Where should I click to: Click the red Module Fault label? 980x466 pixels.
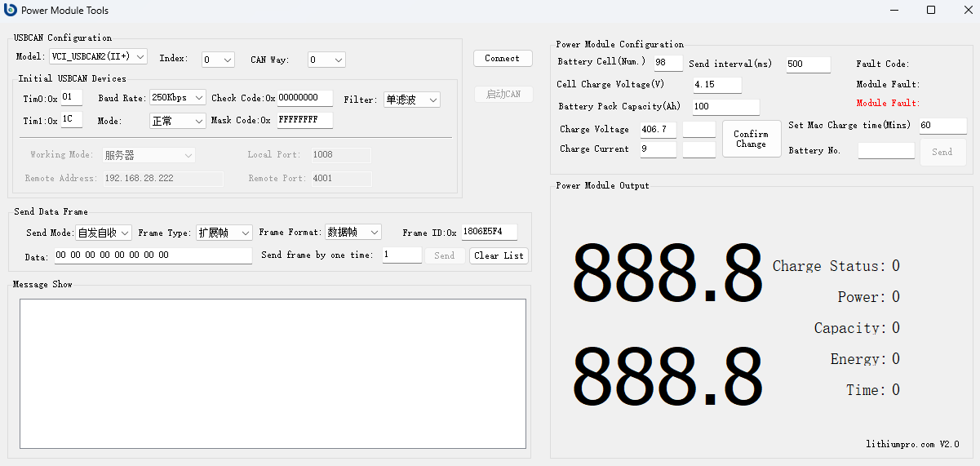click(x=889, y=104)
